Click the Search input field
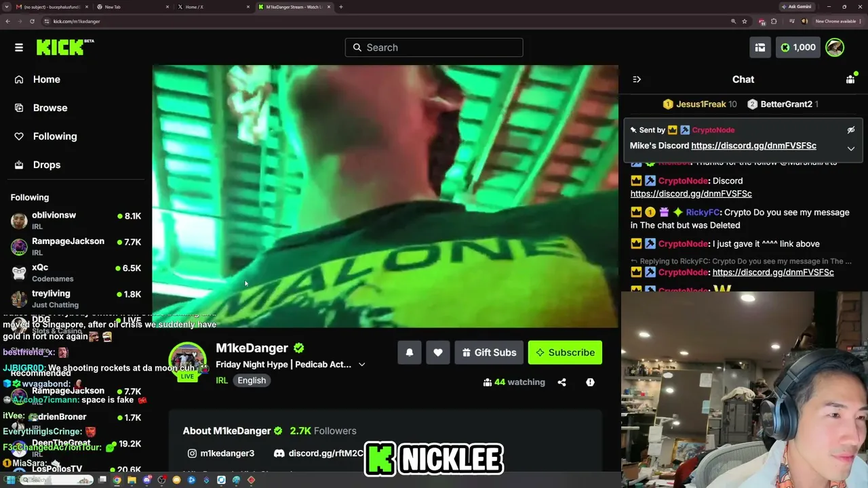The image size is (868, 488). tap(434, 47)
